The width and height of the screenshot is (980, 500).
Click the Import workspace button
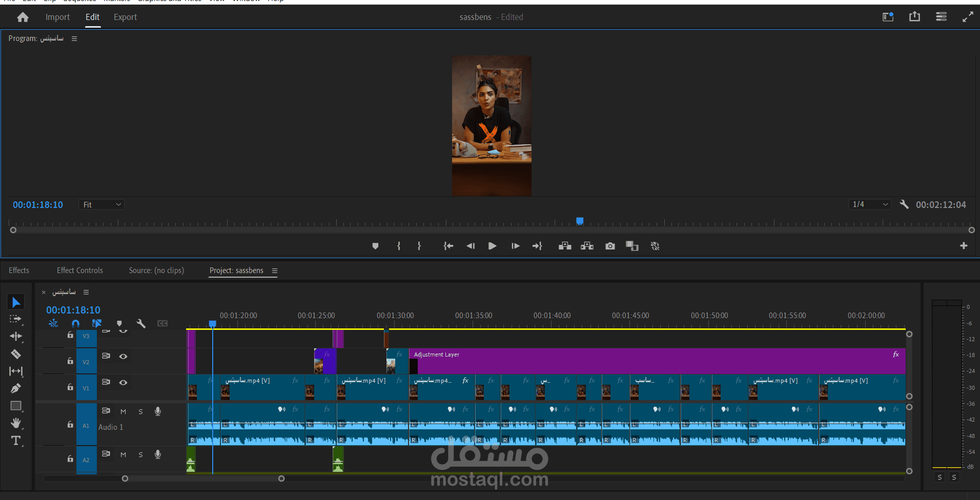point(57,17)
